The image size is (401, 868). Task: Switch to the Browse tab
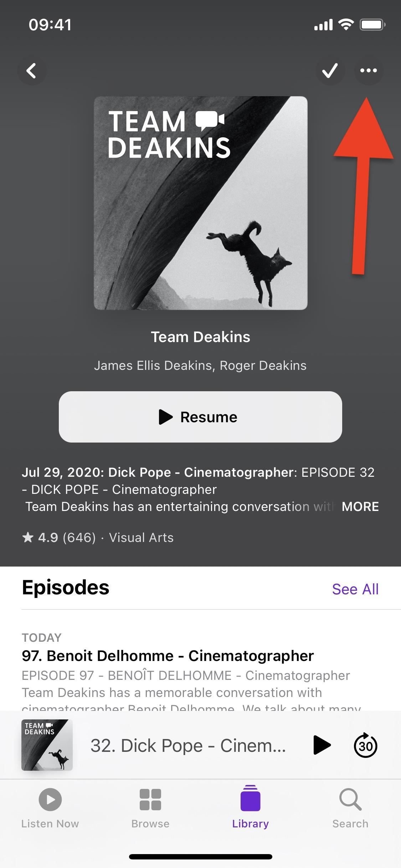[x=150, y=808]
